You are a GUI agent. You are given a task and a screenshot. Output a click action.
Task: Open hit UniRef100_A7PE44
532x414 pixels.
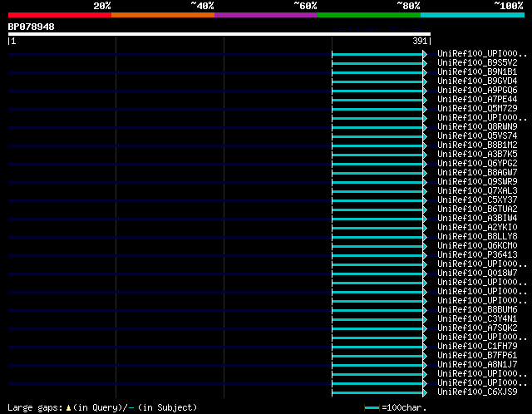pyautogui.click(x=477, y=100)
